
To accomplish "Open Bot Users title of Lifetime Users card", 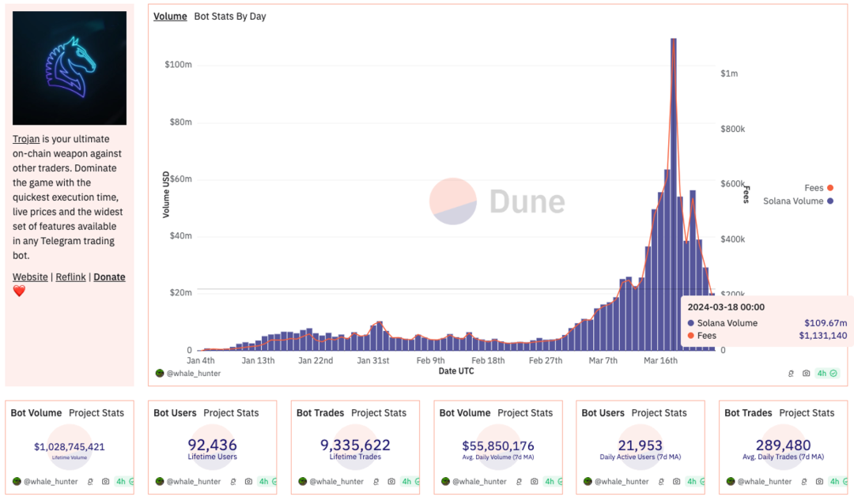I will 175,413.
